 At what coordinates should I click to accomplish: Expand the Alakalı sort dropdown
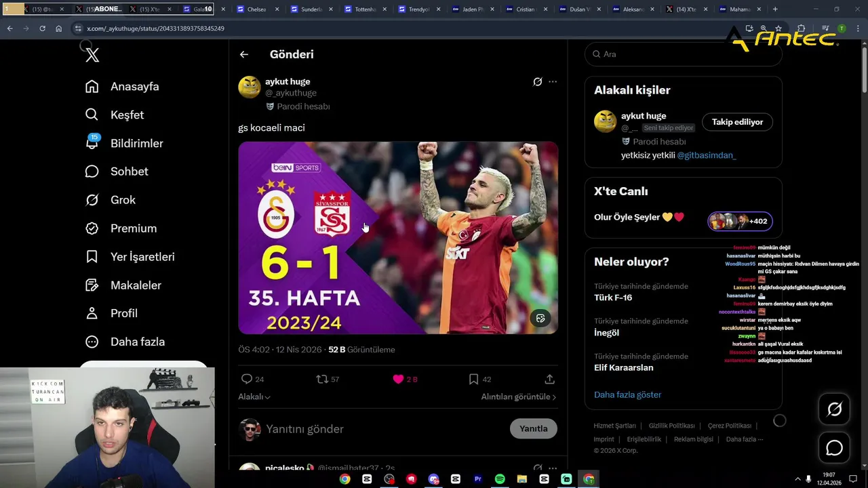point(254,396)
